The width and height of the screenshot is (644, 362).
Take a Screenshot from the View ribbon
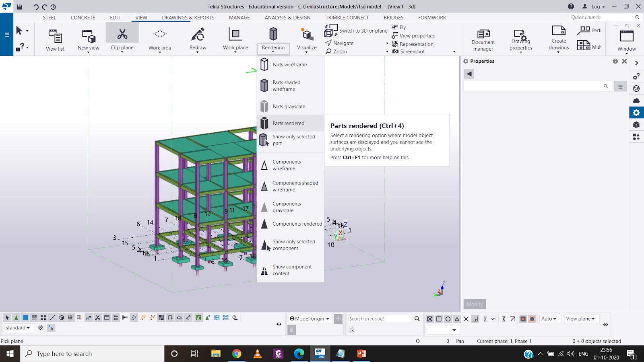[409, 51]
